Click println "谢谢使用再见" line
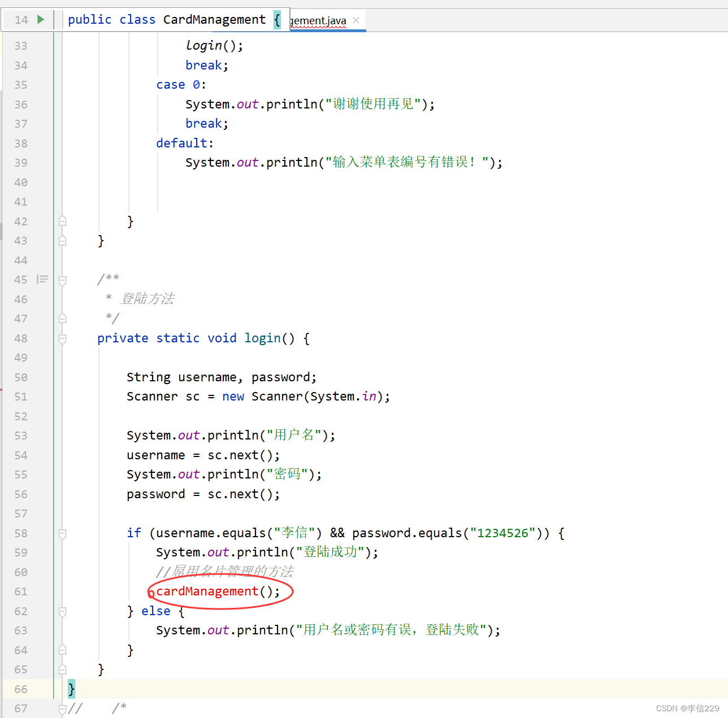Image resolution: width=728 pixels, height=718 pixels. 310,105
